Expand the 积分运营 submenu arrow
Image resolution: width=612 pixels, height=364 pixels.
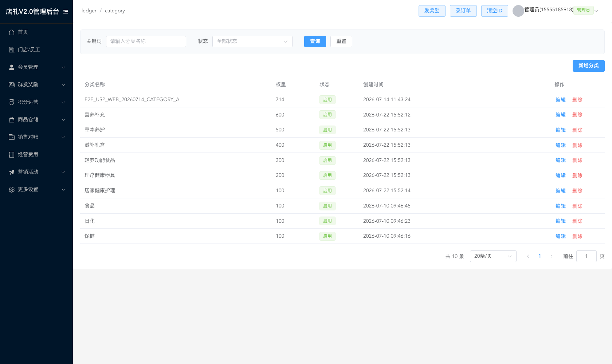coord(63,102)
